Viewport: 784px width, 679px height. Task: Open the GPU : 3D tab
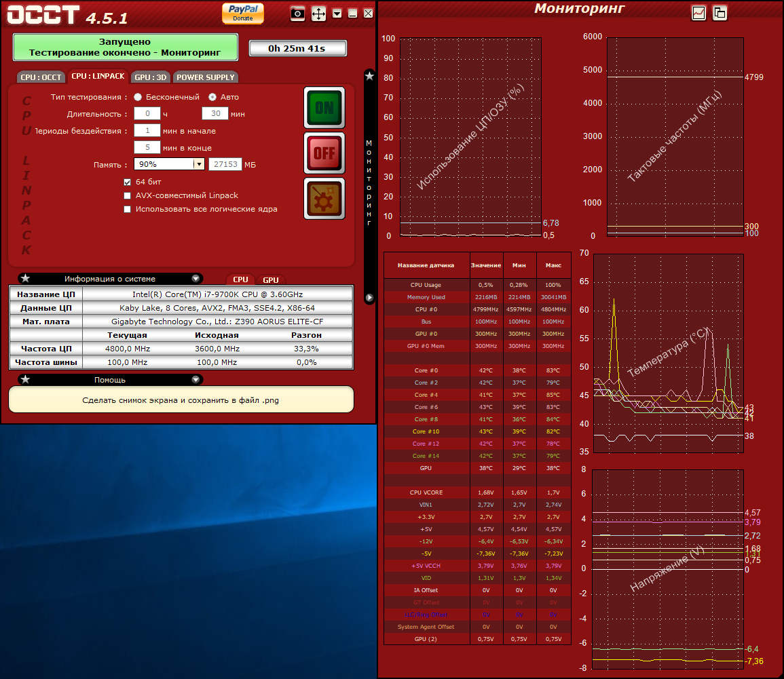point(151,77)
